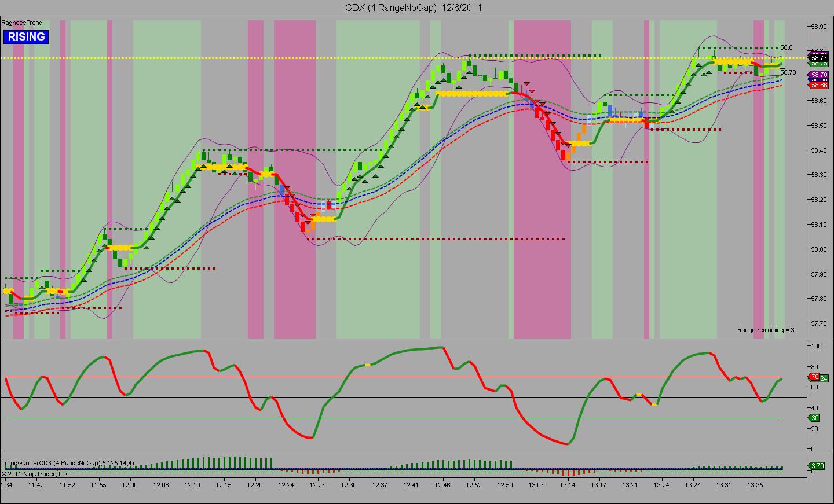
Task: Click the 13:35 time axis label
Action: (755, 485)
